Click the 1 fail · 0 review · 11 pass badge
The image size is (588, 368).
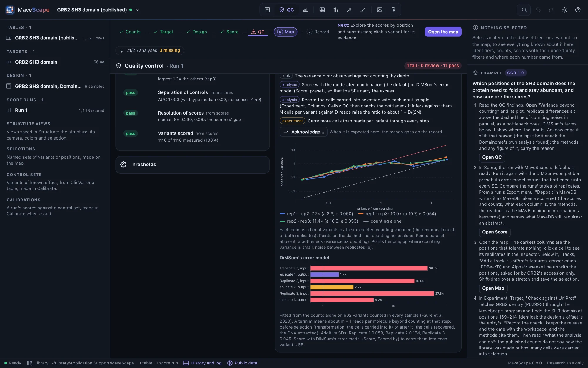tap(433, 66)
